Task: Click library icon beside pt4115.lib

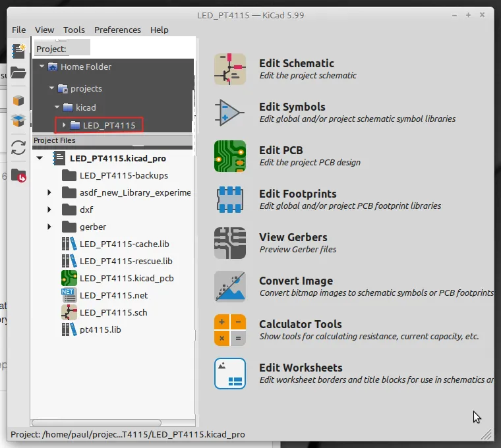Action: [69, 329]
